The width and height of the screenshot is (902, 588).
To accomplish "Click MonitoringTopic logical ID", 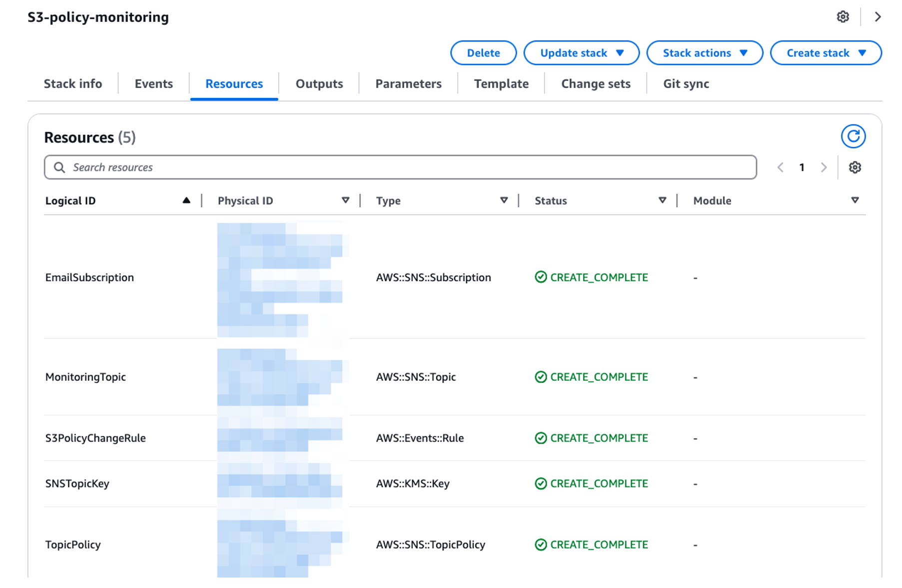I will pyautogui.click(x=85, y=377).
